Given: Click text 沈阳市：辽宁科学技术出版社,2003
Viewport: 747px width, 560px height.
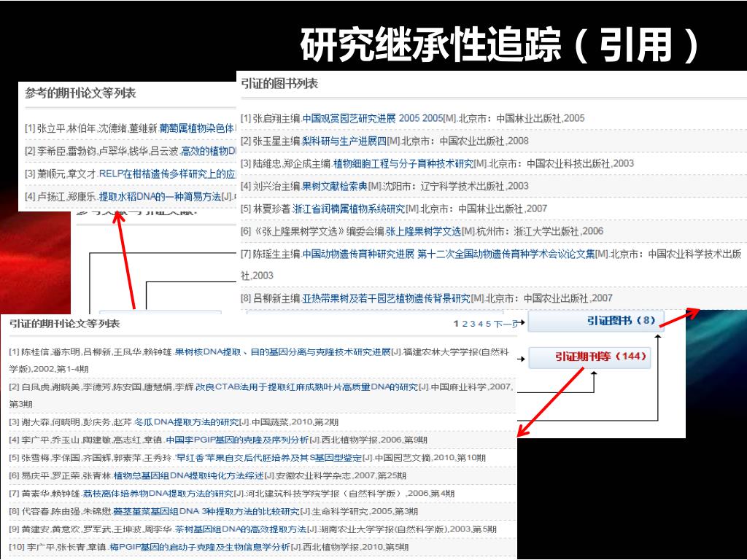Looking at the screenshot, I should [x=456, y=186].
